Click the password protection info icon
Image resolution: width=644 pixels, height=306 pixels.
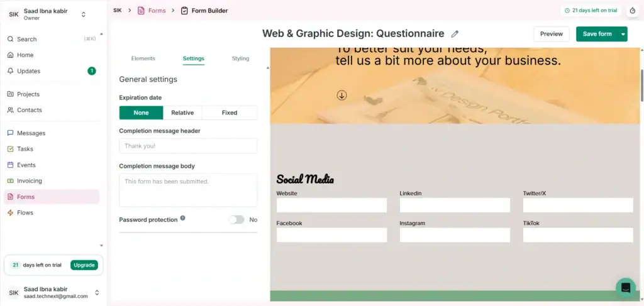pyautogui.click(x=183, y=218)
